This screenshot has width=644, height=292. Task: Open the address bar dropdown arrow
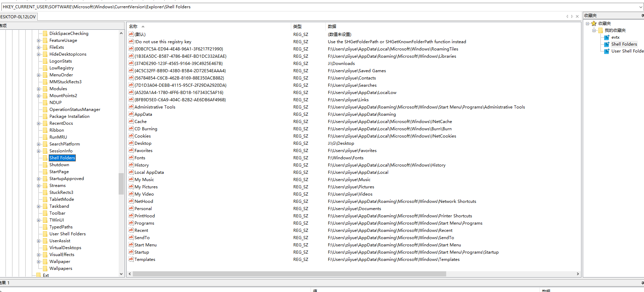tap(641, 7)
